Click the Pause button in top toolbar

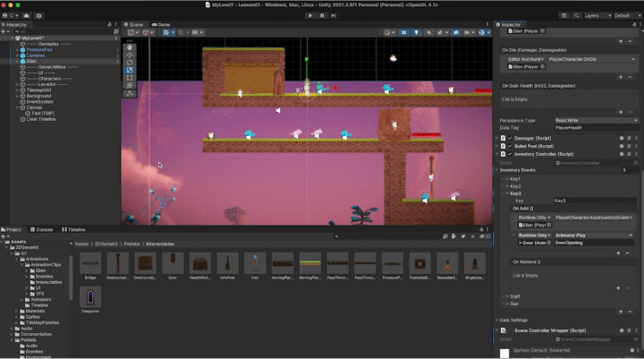[322, 15]
